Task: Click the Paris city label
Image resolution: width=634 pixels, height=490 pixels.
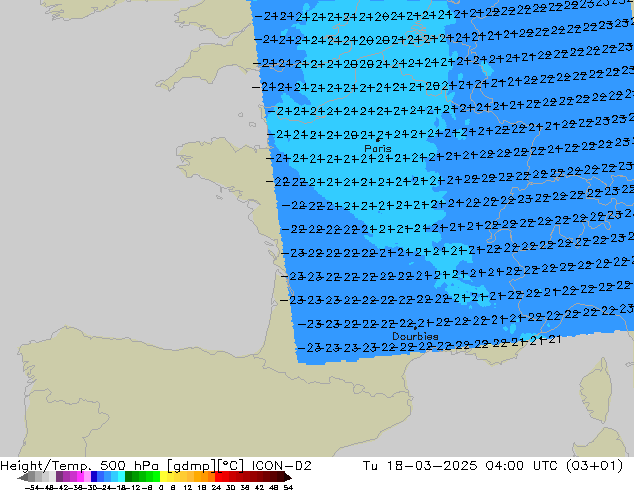Action: (x=378, y=149)
